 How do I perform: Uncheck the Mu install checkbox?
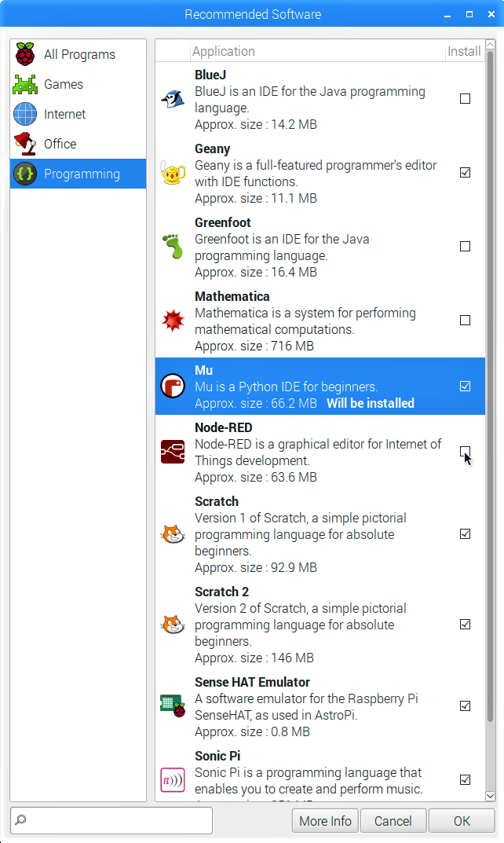[466, 386]
